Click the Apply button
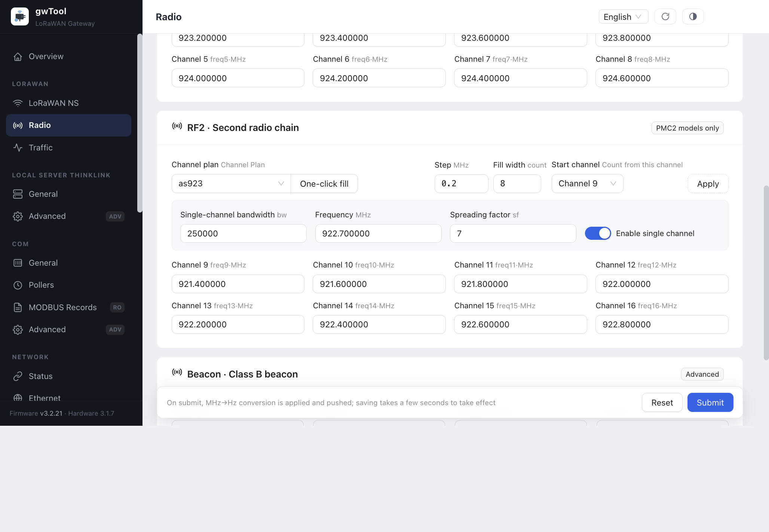 pyautogui.click(x=708, y=184)
